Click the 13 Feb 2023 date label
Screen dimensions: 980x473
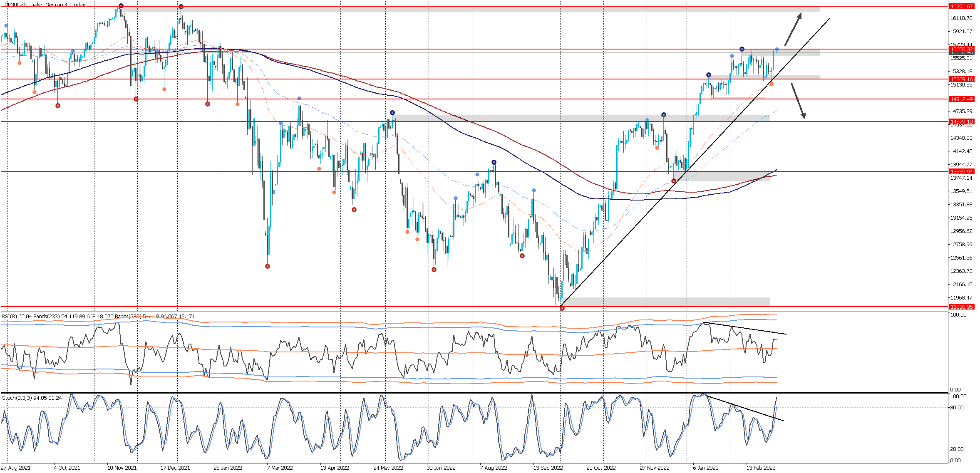click(761, 468)
